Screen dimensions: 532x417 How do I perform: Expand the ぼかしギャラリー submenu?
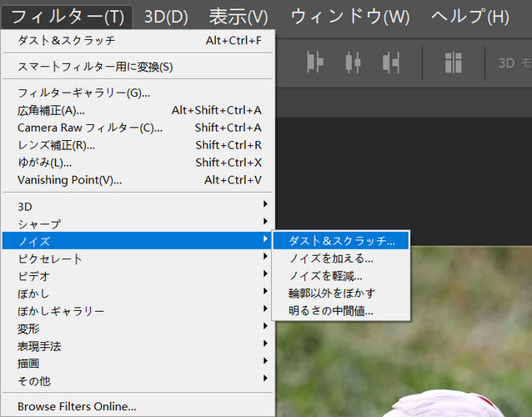click(138, 311)
